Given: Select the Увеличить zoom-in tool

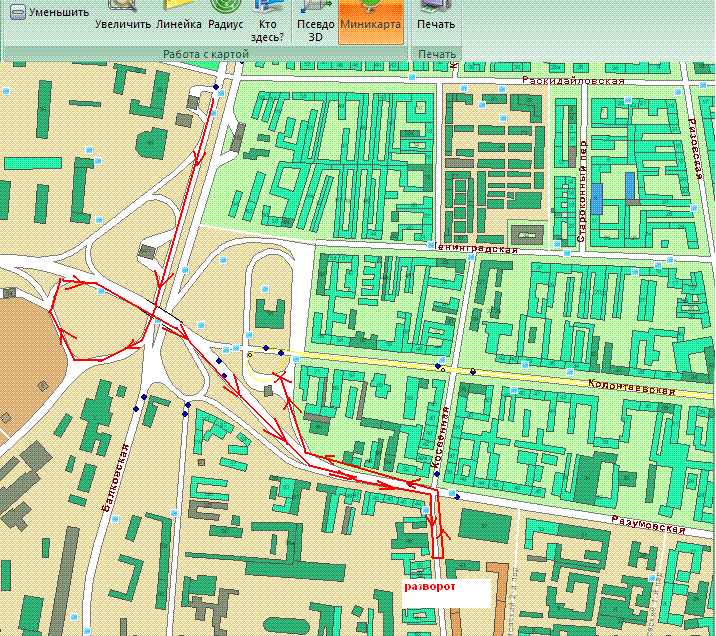Looking at the screenshot, I should click(x=123, y=22).
